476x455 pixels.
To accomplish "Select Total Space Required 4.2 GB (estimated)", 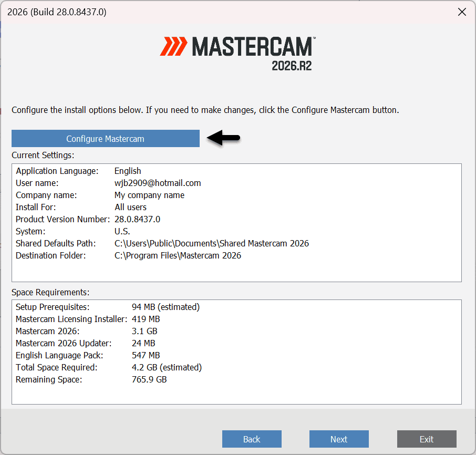I will point(167,367).
